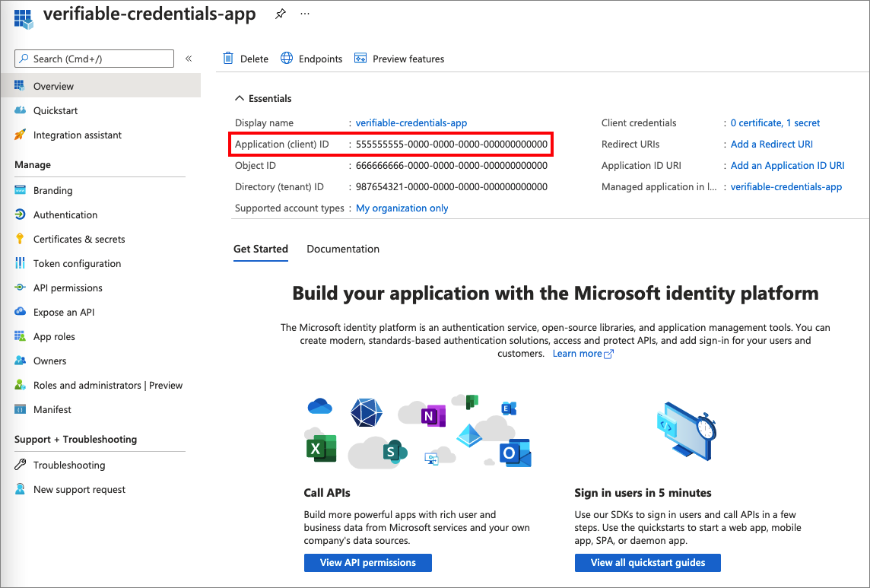Click the Integration assistant rocket icon

[20, 135]
